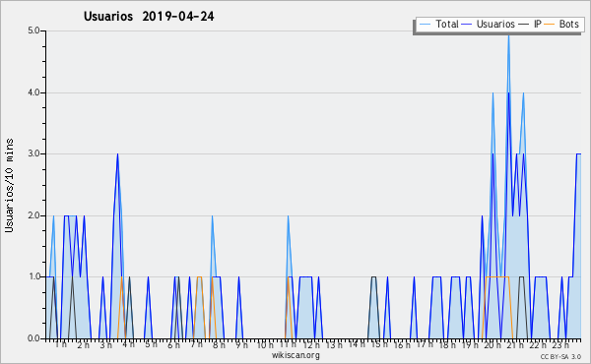Click the 4.0 y-axis value
The image size is (591, 364).
[33, 92]
